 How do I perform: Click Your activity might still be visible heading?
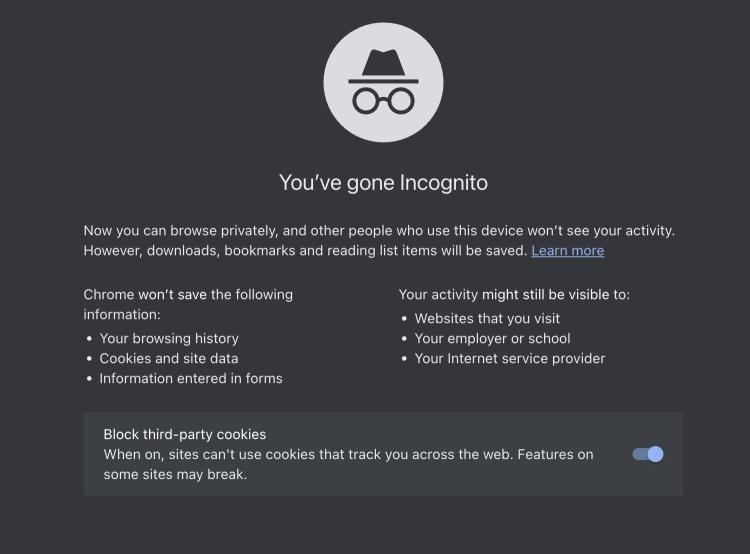click(x=514, y=294)
